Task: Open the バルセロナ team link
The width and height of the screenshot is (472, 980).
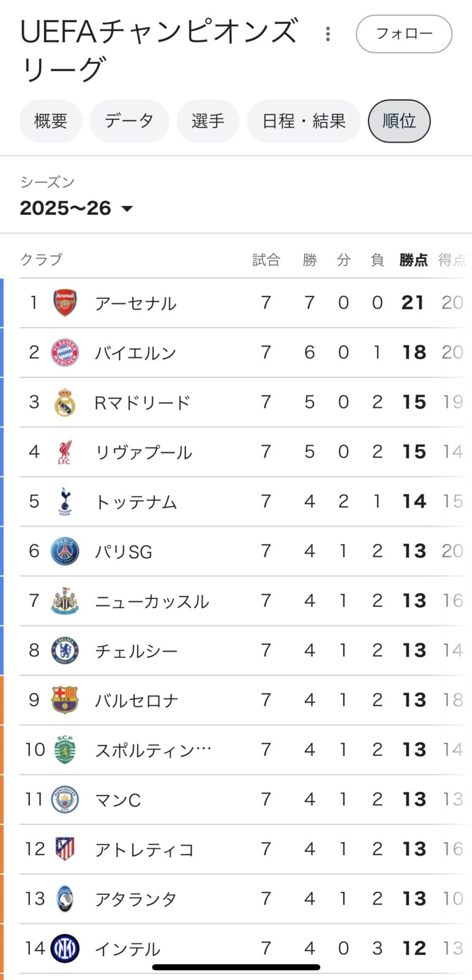Action: [x=137, y=701]
